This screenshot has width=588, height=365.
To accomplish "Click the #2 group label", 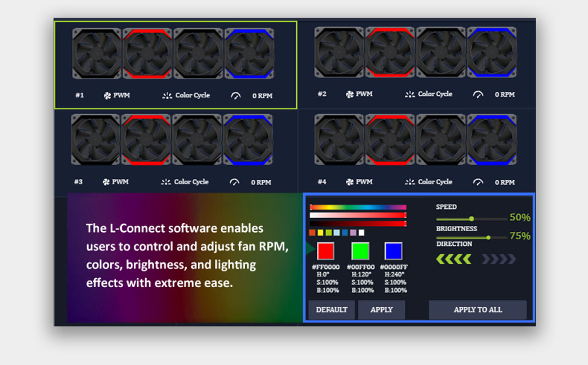I will pos(322,94).
